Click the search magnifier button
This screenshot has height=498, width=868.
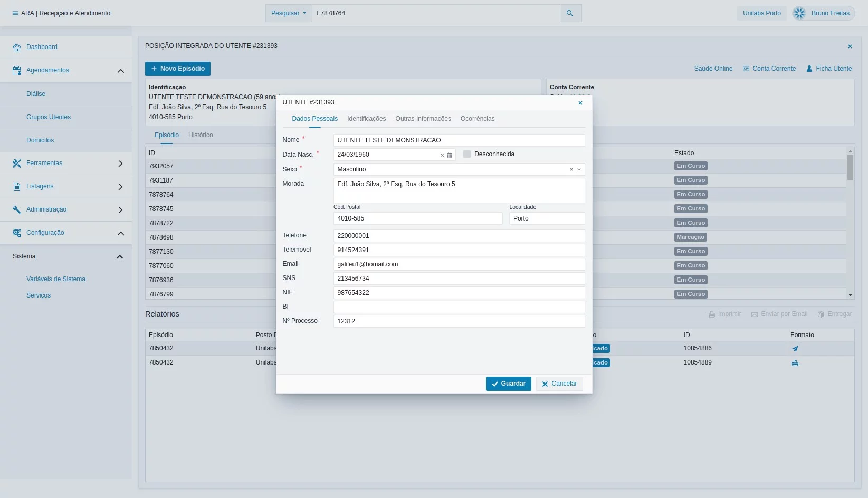[570, 13]
